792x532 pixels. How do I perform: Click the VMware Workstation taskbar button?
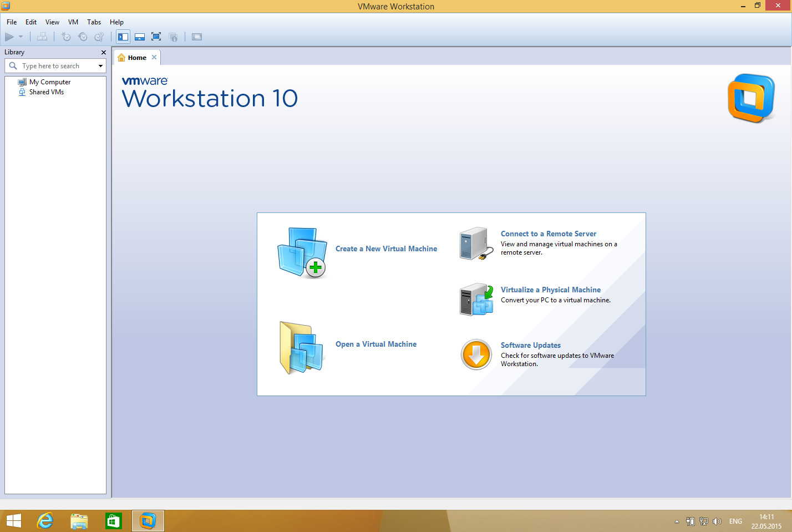pos(148,521)
